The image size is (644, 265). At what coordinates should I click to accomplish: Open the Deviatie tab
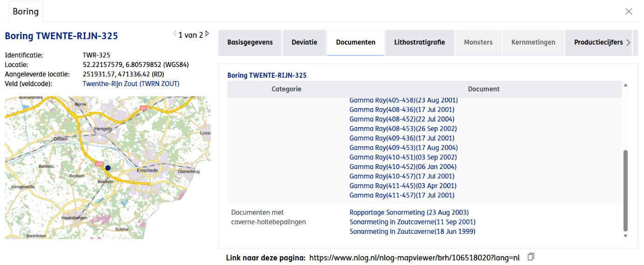[304, 42]
